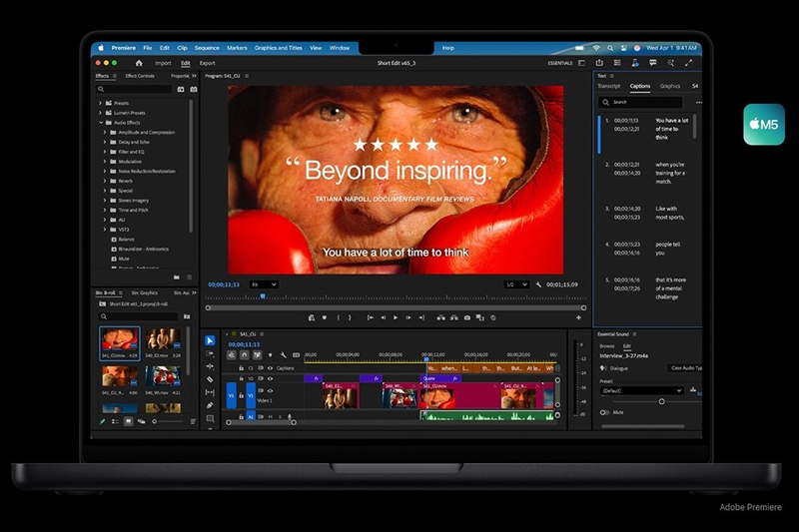Image resolution: width=799 pixels, height=532 pixels.
Task: Open the macOS Spotlight search icon
Action: pos(610,48)
